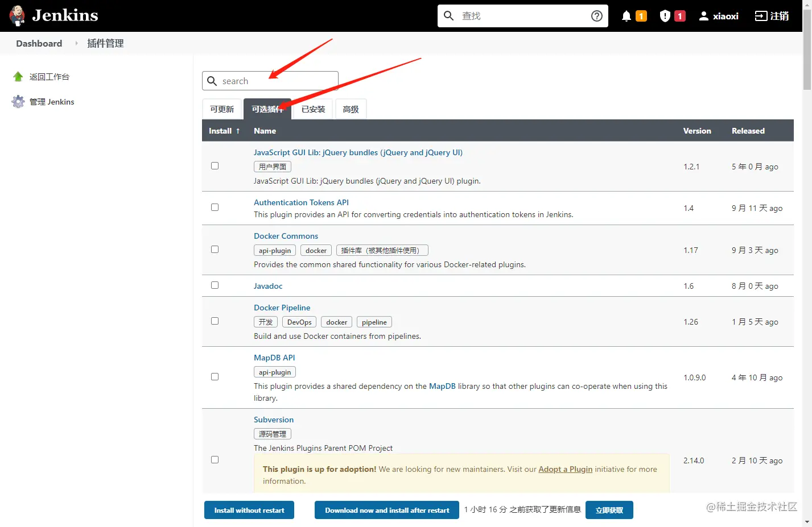Click the magnifier icon in header search
Screen dimensions: 812x527
[449, 16]
